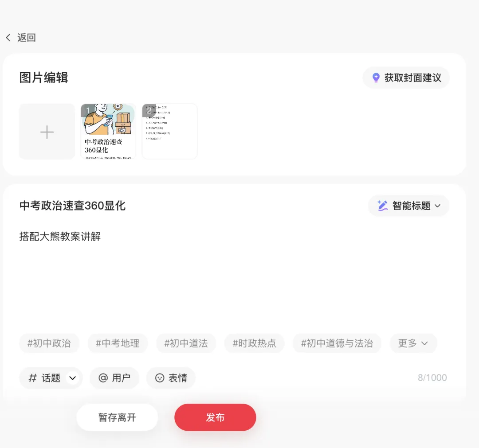The width and height of the screenshot is (479, 448).
Task: Click the magic wand smart title icon
Action: (382, 205)
